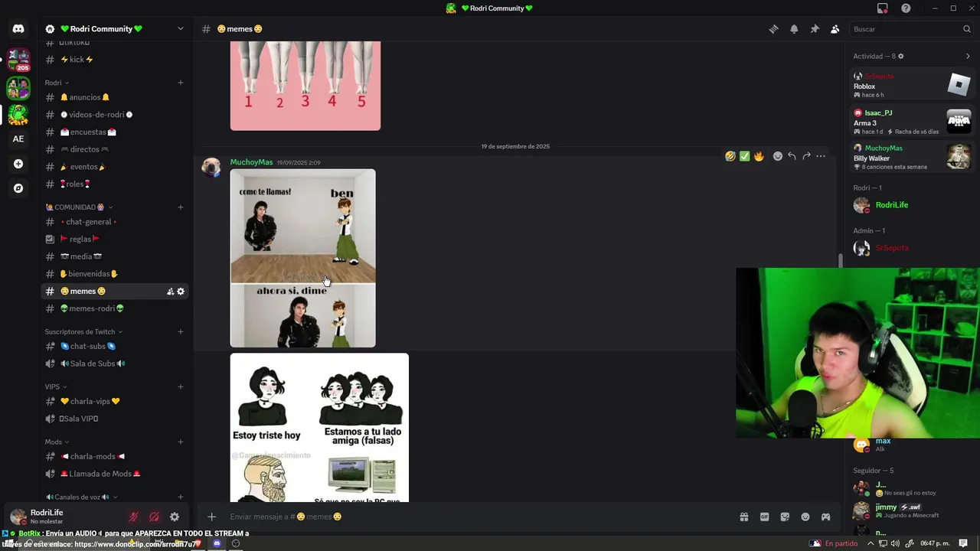Viewport: 980px width, 551px height.
Task: Collapse the COMUNIDAD category
Action: point(79,207)
